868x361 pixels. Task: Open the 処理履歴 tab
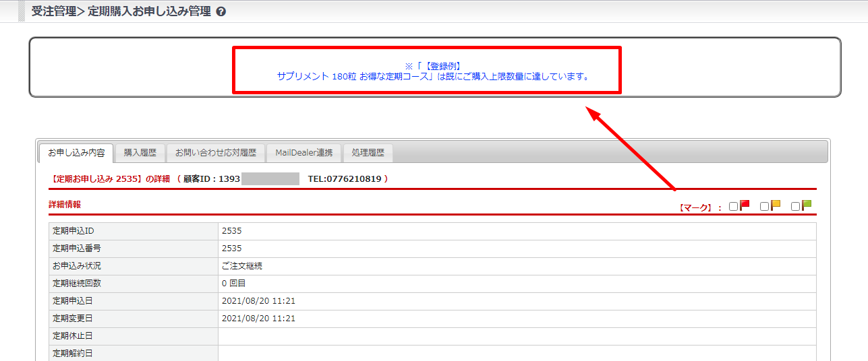click(x=368, y=153)
